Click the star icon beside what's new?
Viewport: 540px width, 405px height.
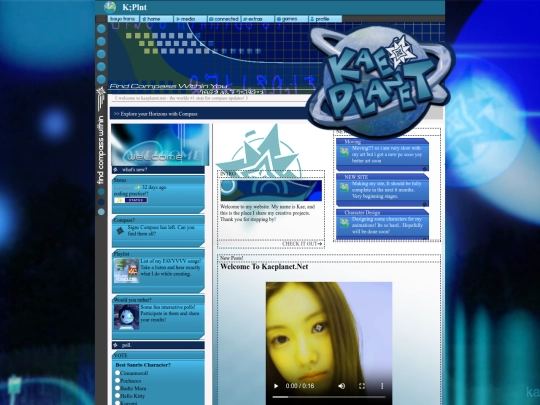[116, 170]
